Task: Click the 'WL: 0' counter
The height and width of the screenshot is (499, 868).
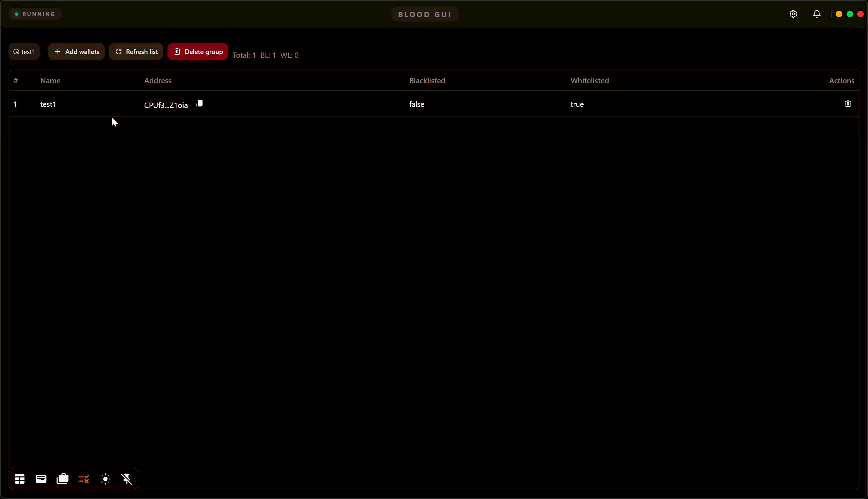Action: [289, 55]
